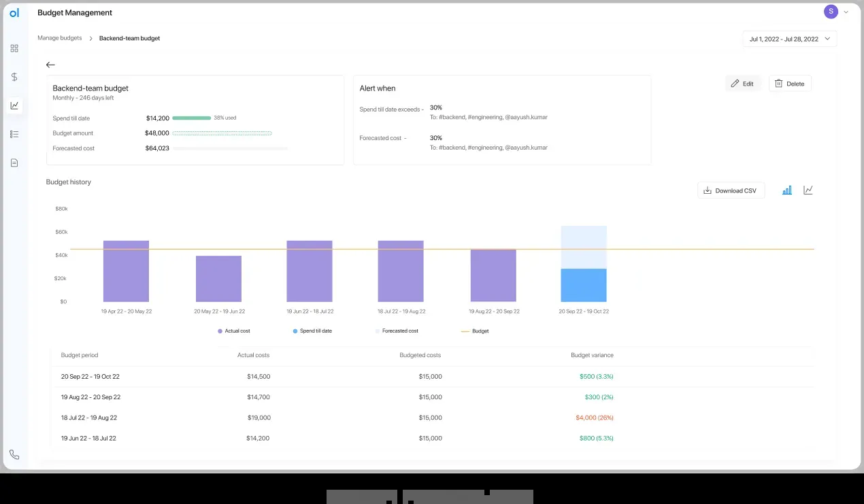Click the $4,000 (26%) variance value
The width and height of the screenshot is (864, 504).
coord(594,418)
